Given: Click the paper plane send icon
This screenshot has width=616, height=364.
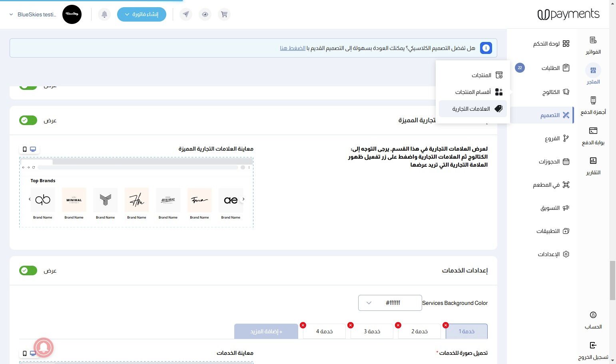Looking at the screenshot, I should pyautogui.click(x=186, y=14).
